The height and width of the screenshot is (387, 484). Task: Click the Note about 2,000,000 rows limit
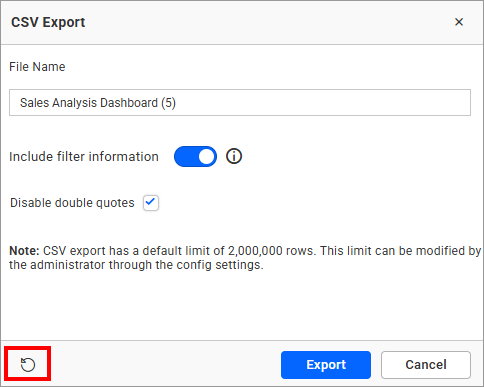point(245,258)
